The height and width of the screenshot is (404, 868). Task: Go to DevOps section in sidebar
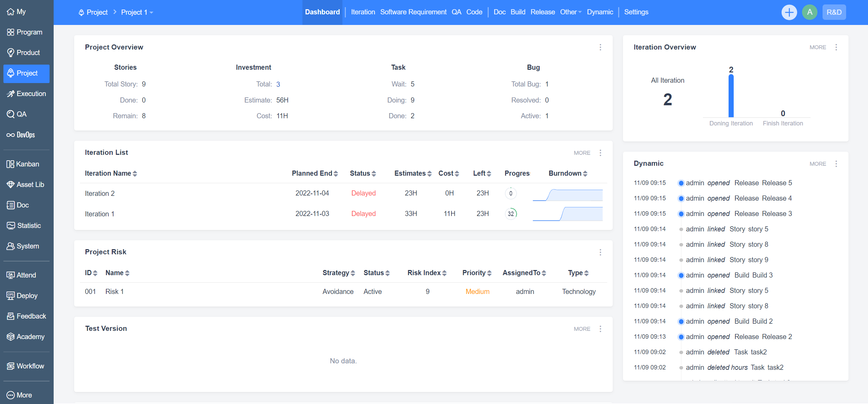[x=26, y=135]
